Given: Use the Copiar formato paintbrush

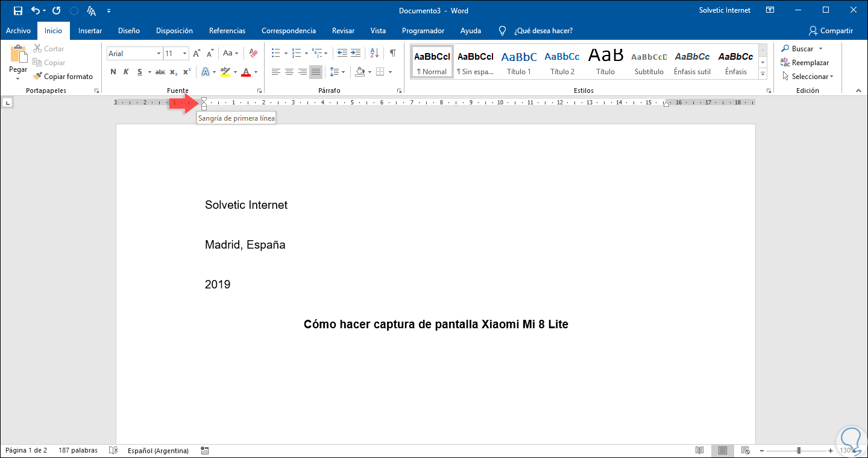Looking at the screenshot, I should pyautogui.click(x=63, y=77).
